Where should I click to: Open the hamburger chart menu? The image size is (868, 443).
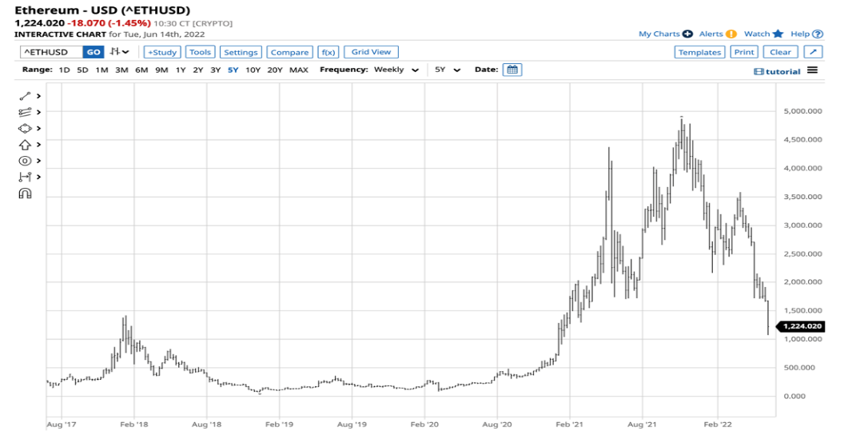[x=812, y=70]
